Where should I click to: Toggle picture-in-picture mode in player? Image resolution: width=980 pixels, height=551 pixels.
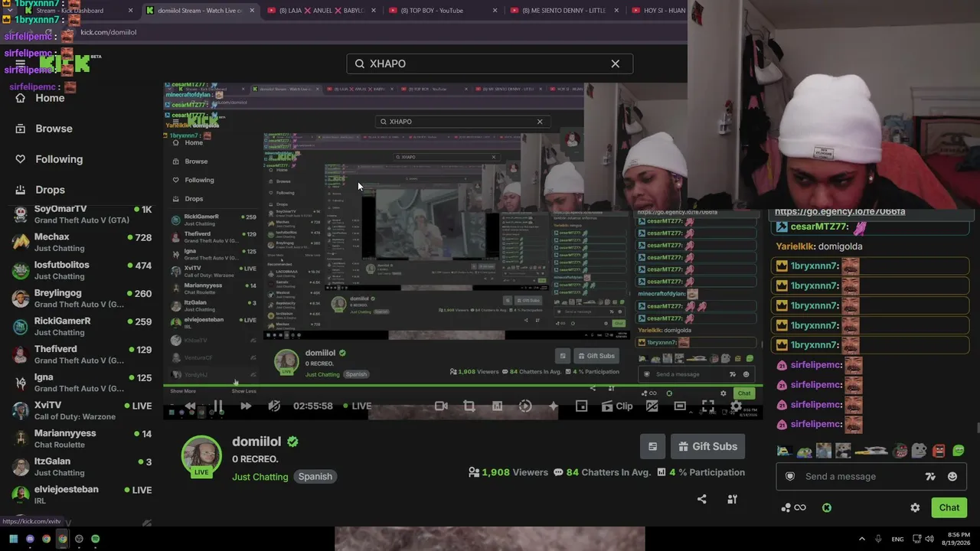(582, 406)
